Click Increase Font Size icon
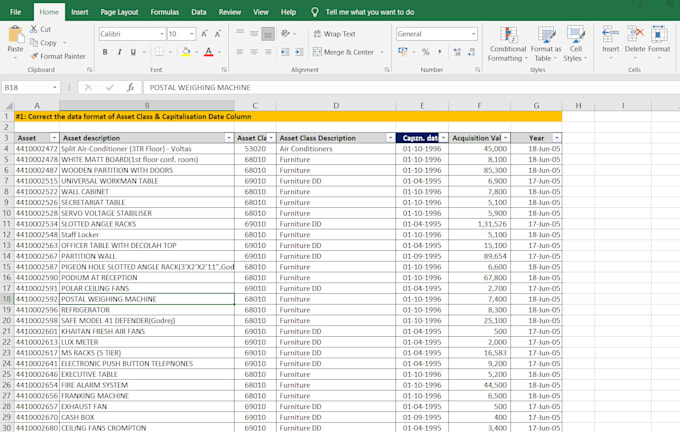Viewport: 680px width, 432px height. [x=204, y=34]
